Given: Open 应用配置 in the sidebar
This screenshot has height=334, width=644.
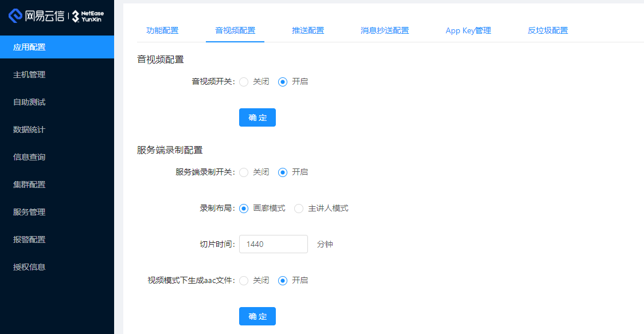Looking at the screenshot, I should 30,47.
